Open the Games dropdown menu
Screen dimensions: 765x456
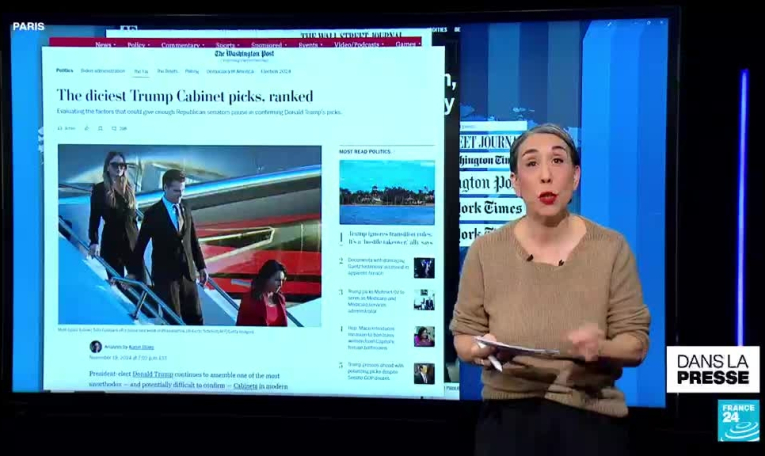(x=407, y=45)
